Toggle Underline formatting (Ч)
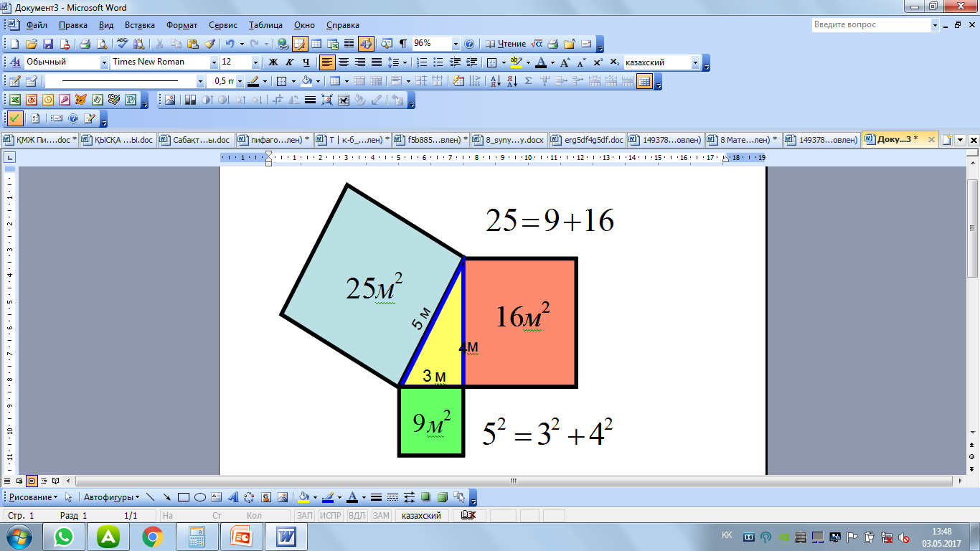The height and width of the screenshot is (551, 980). (306, 62)
